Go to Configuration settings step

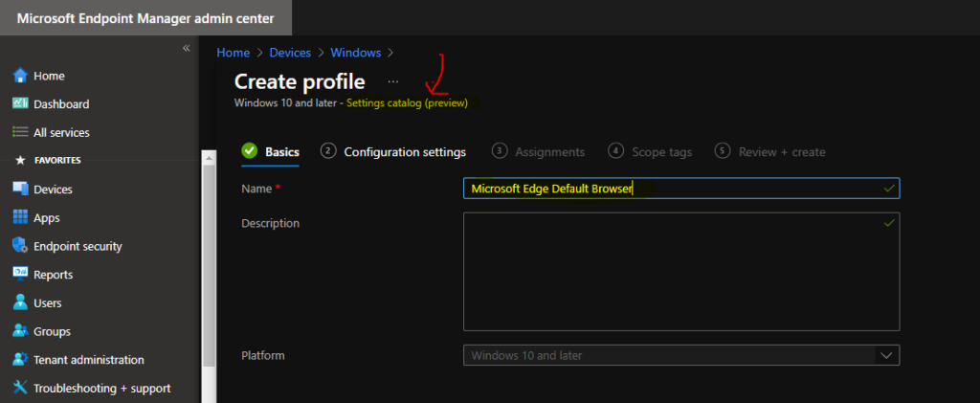pyautogui.click(x=393, y=152)
